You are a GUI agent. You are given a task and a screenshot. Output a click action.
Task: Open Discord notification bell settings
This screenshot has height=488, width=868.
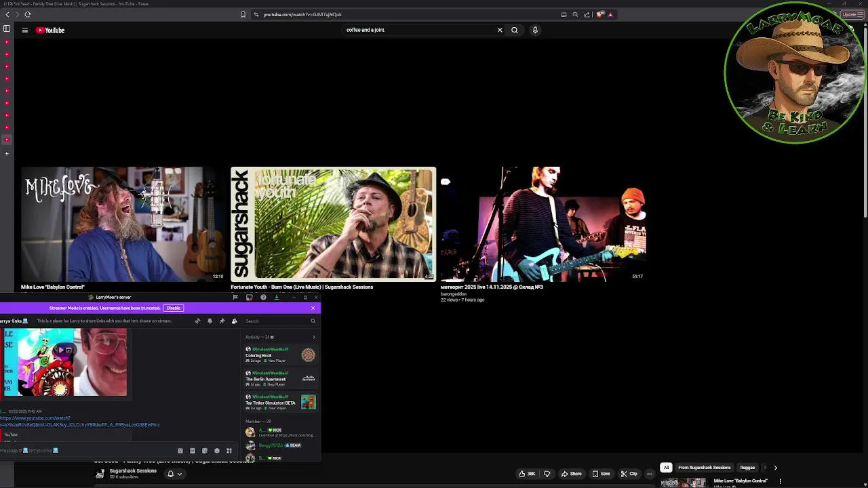click(x=210, y=321)
